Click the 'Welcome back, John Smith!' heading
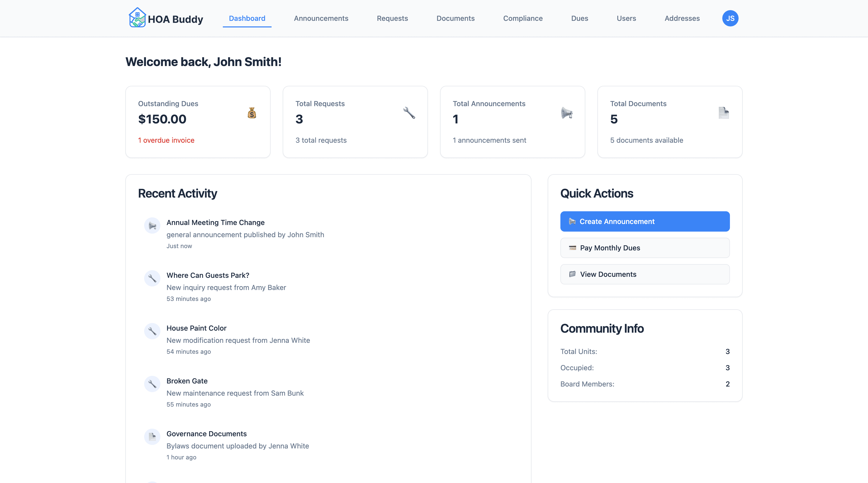 pos(204,62)
